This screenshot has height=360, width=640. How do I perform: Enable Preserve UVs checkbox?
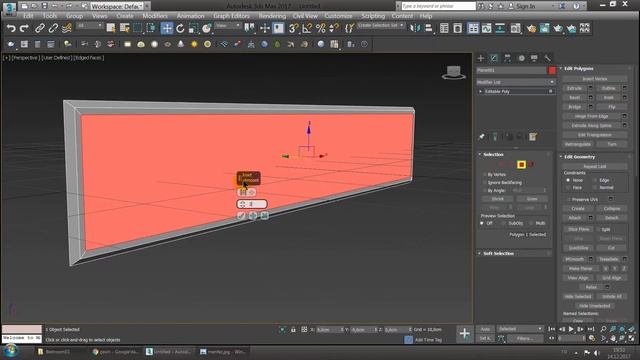click(568, 199)
